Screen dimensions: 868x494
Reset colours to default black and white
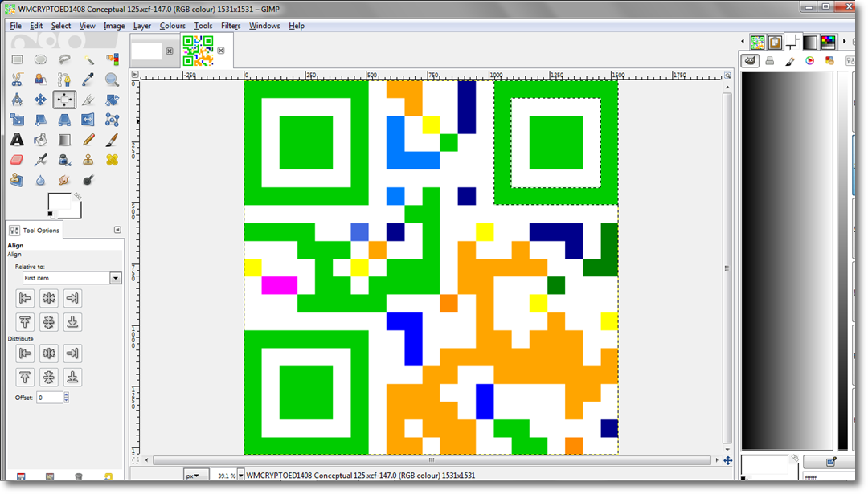point(51,214)
